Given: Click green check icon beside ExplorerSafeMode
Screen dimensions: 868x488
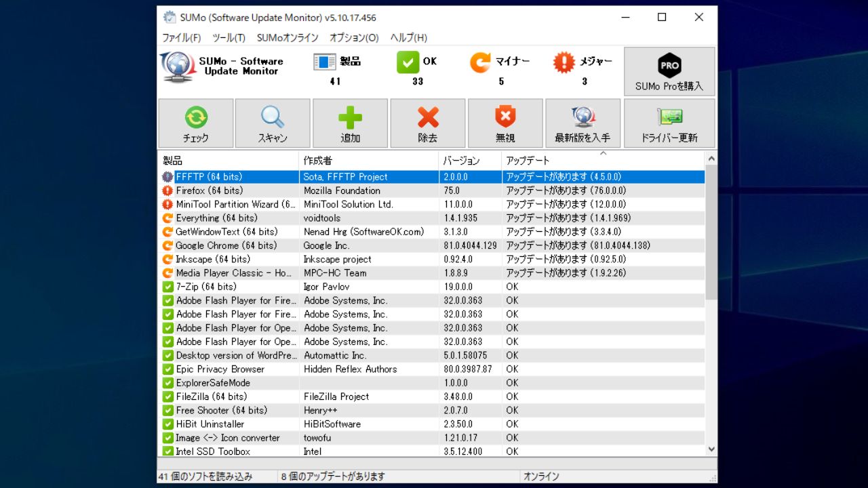Looking at the screenshot, I should coord(167,383).
